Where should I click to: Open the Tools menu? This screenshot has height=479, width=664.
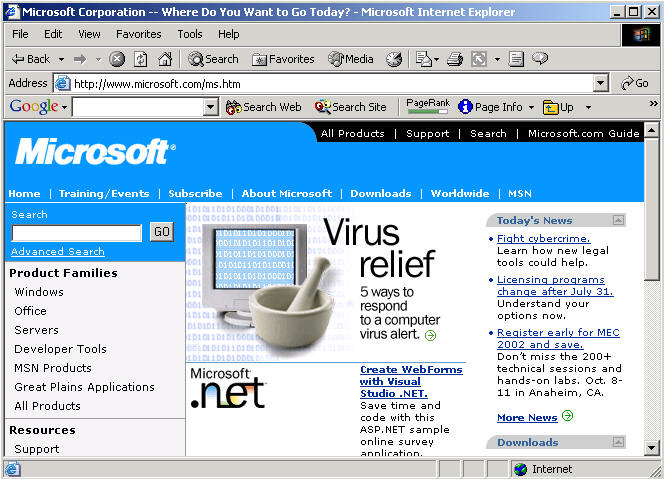pyautogui.click(x=190, y=34)
